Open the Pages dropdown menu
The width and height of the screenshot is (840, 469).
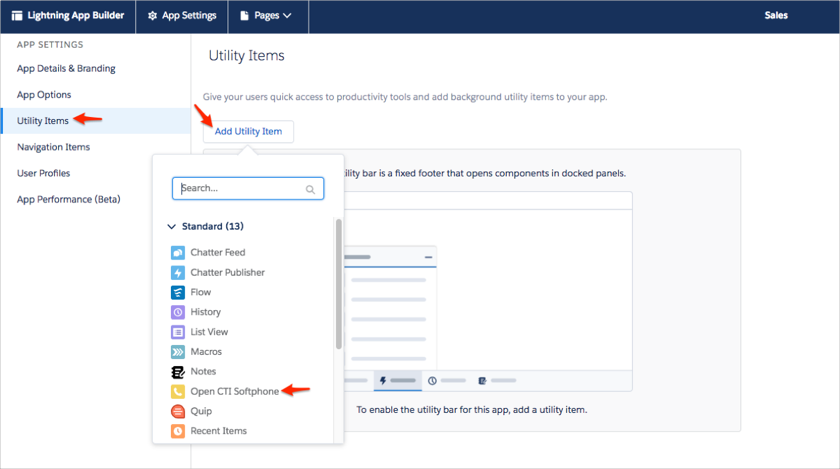click(x=265, y=16)
